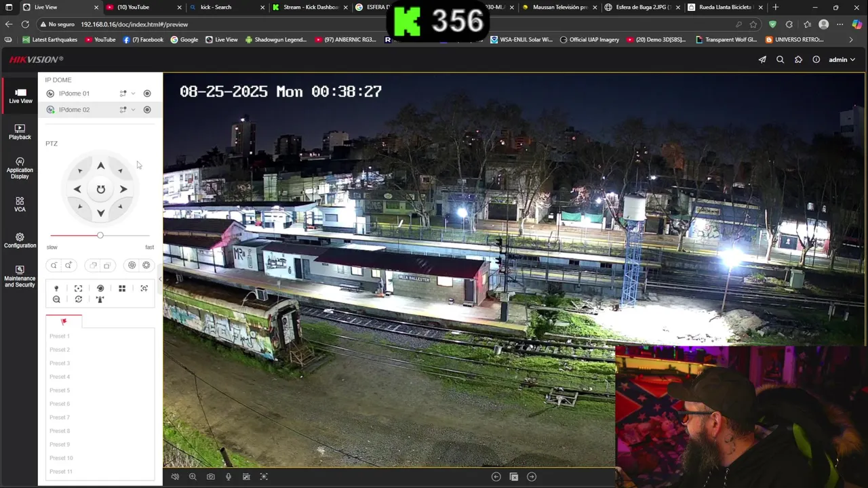Screen dimensions: 868x488
Task: Open Maintenance and Security section
Action: pyautogui.click(x=20, y=277)
